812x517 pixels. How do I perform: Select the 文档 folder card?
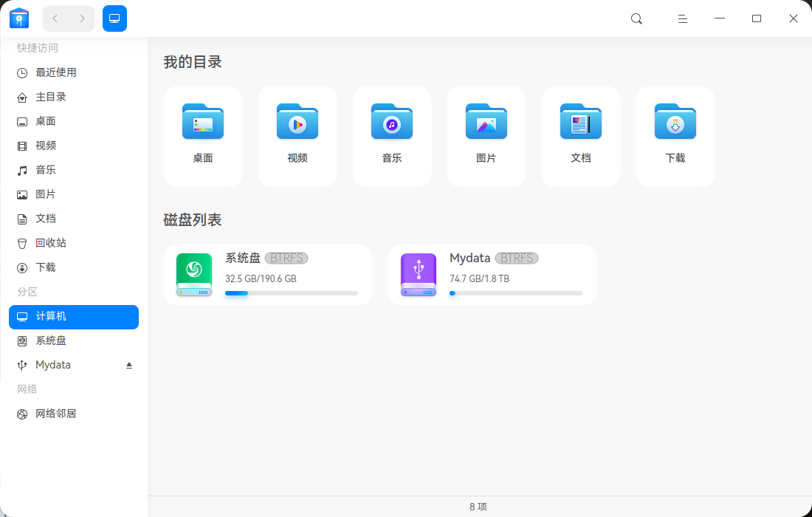point(581,136)
